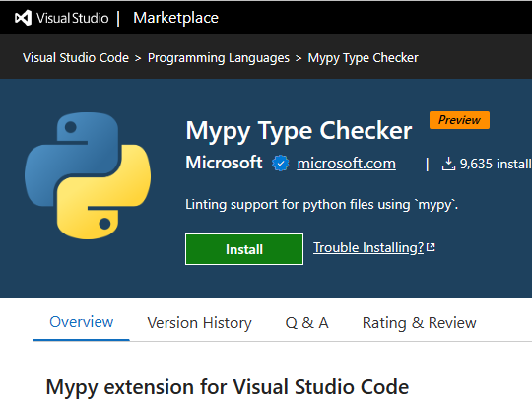This screenshot has height=399, width=532.
Task: Click the 9,635 installs count
Action: coord(496,164)
